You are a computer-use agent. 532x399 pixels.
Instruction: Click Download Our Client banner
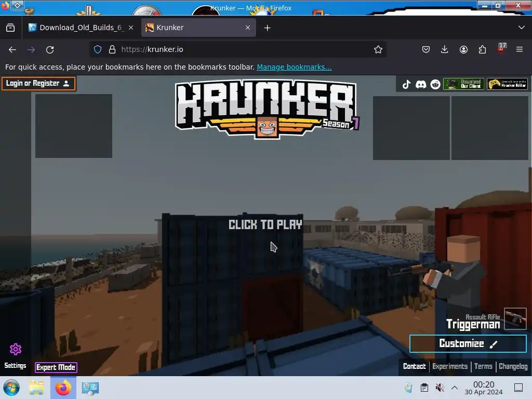(463, 84)
